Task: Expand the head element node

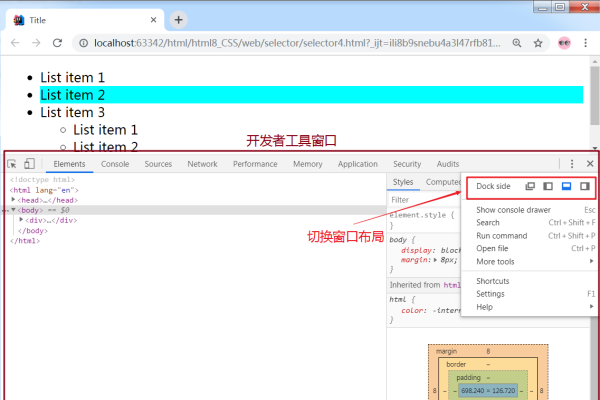Action: 14,200
